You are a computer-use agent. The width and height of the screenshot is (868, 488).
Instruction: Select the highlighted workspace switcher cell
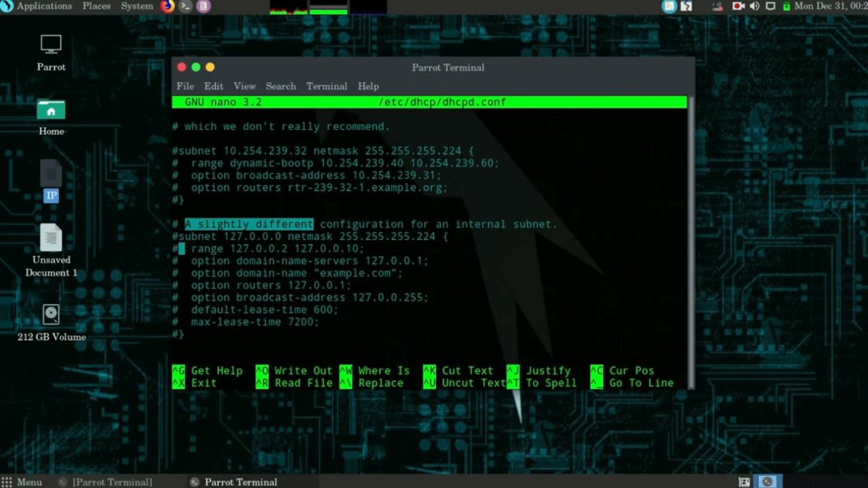(x=768, y=482)
